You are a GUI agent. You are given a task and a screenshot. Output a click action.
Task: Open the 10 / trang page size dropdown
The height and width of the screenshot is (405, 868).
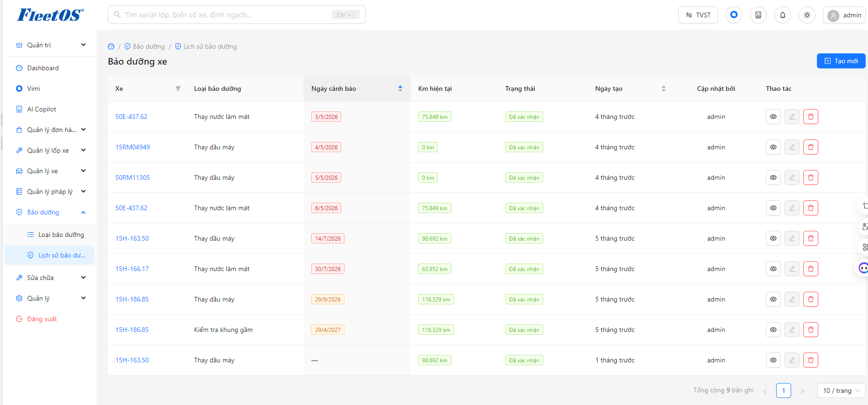pyautogui.click(x=841, y=390)
